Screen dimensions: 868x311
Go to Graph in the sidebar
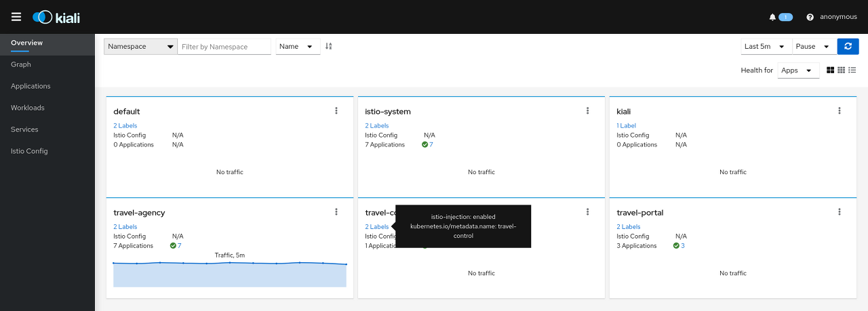pos(47,64)
